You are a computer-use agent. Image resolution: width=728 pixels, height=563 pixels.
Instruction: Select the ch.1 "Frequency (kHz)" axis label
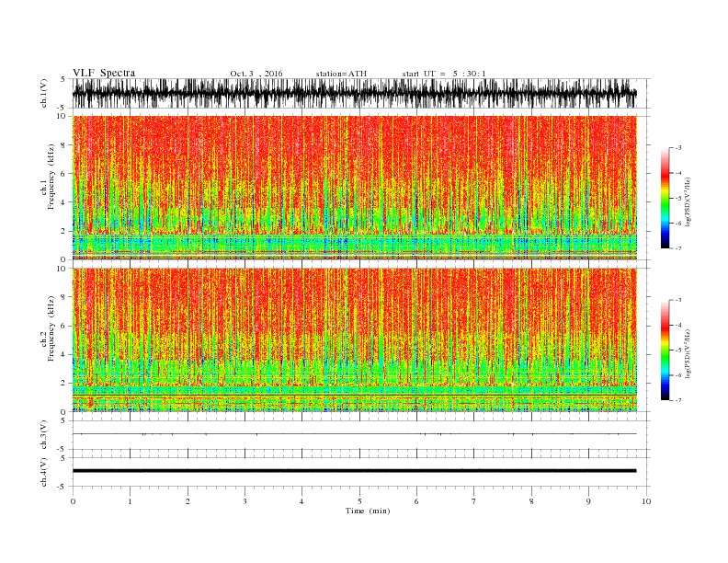click(51, 177)
